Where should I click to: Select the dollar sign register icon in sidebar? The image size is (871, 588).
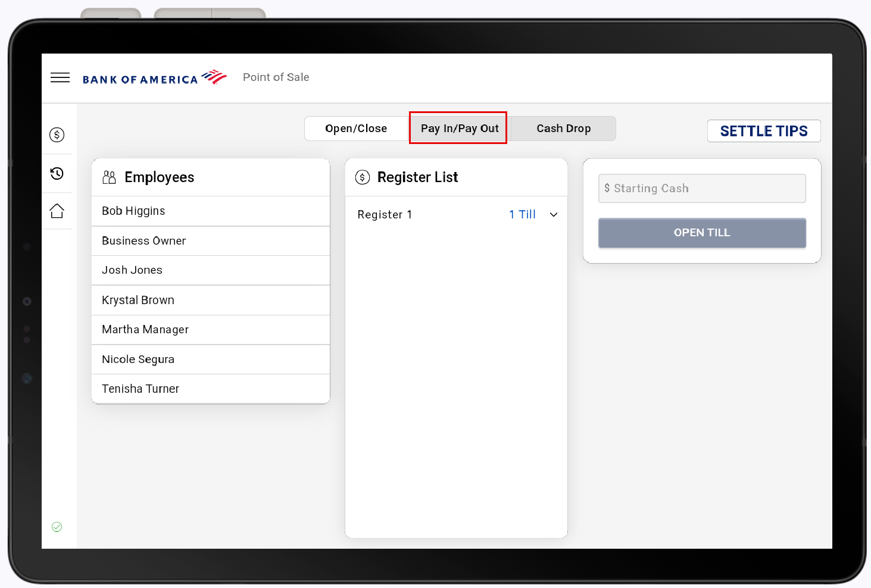click(x=57, y=135)
